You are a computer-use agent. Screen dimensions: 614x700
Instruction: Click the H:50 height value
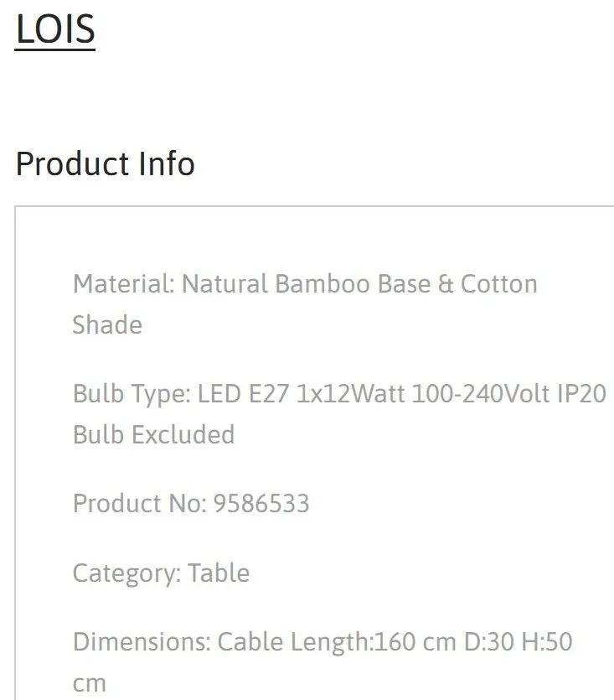pos(547,642)
